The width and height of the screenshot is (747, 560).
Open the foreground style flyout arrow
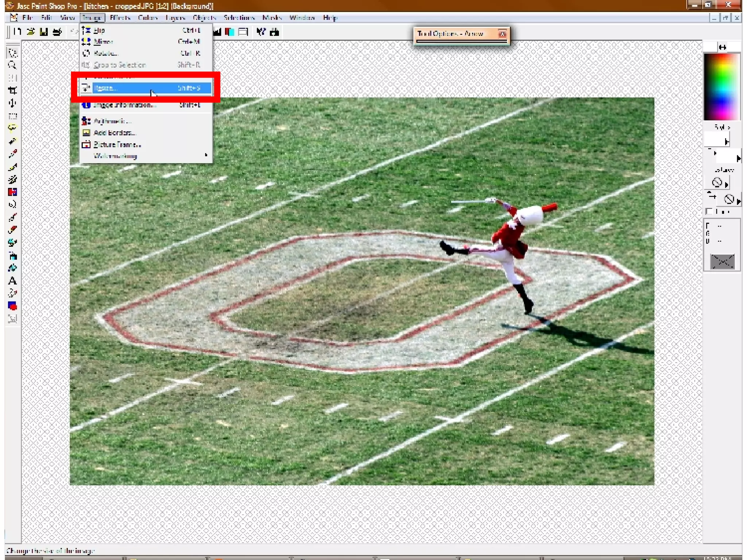coord(727,142)
